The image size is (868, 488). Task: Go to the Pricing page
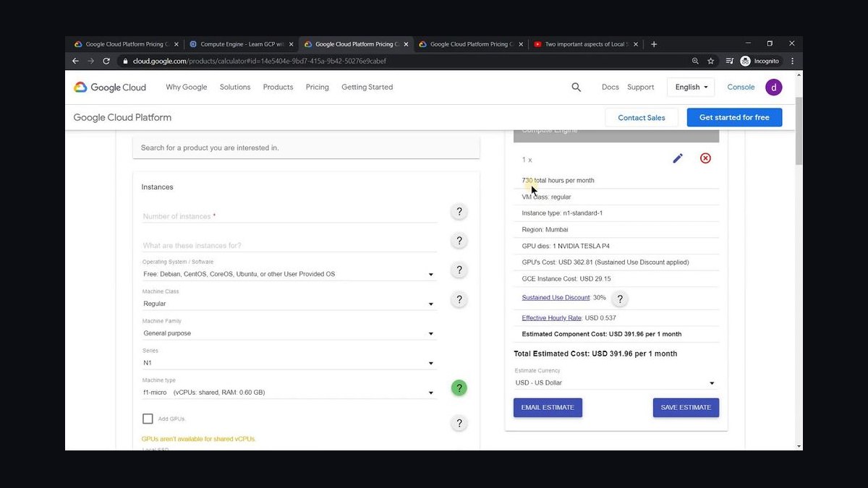[318, 87]
